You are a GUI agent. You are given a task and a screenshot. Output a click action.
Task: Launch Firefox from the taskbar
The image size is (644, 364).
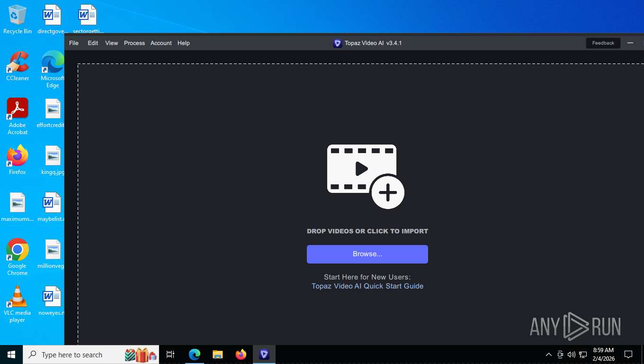[241, 355]
